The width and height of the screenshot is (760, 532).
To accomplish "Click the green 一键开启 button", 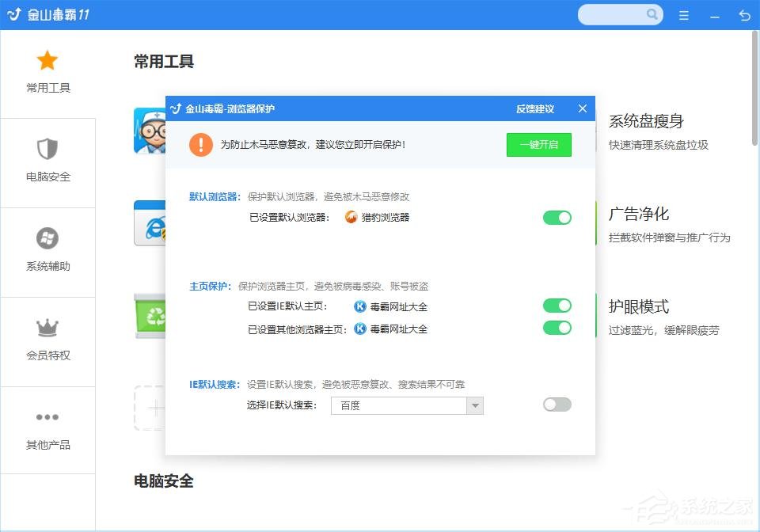I will click(x=538, y=146).
